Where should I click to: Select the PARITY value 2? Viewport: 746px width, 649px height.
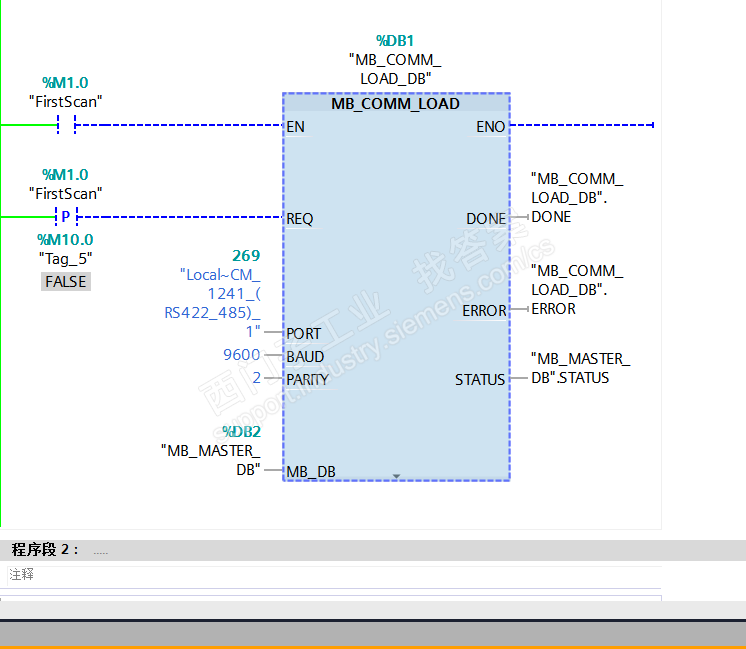[x=256, y=378]
